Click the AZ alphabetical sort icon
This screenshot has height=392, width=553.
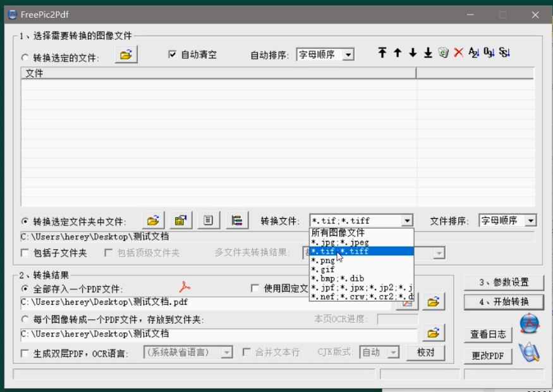(x=473, y=53)
